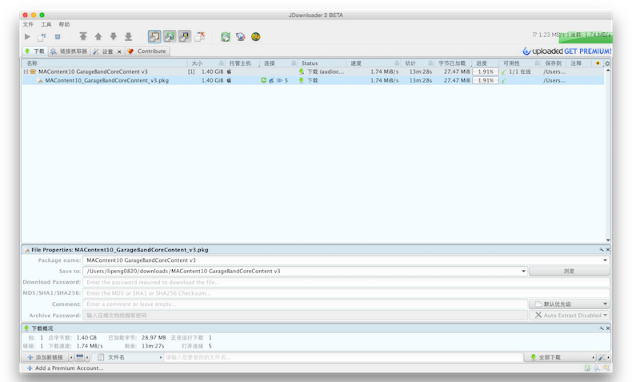Click into the Comment field

tap(305, 304)
